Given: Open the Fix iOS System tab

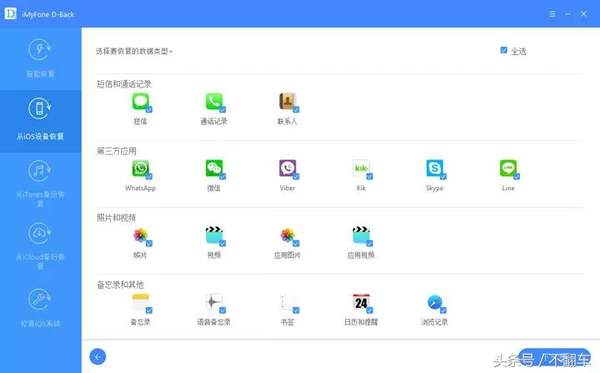Looking at the screenshot, I should point(40,308).
